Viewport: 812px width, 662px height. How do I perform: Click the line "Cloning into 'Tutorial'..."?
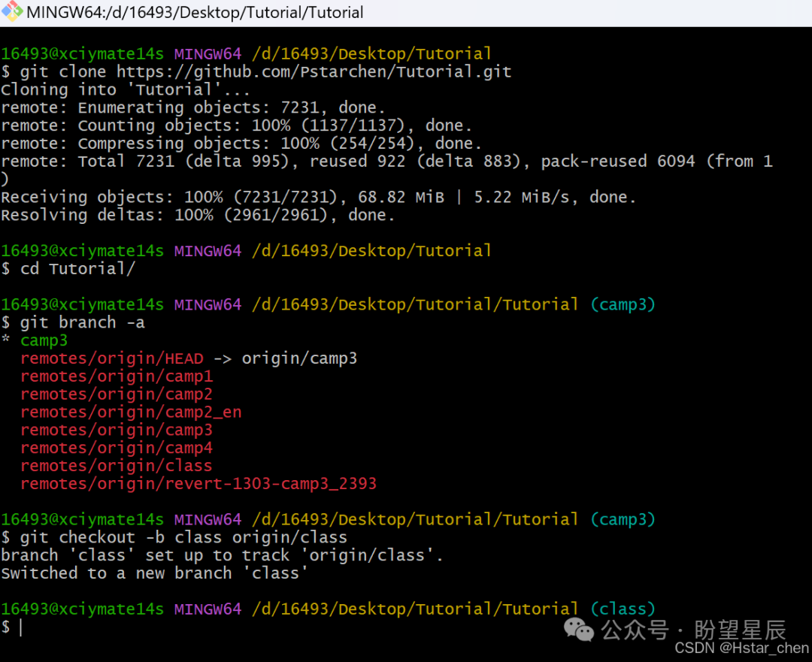point(126,90)
